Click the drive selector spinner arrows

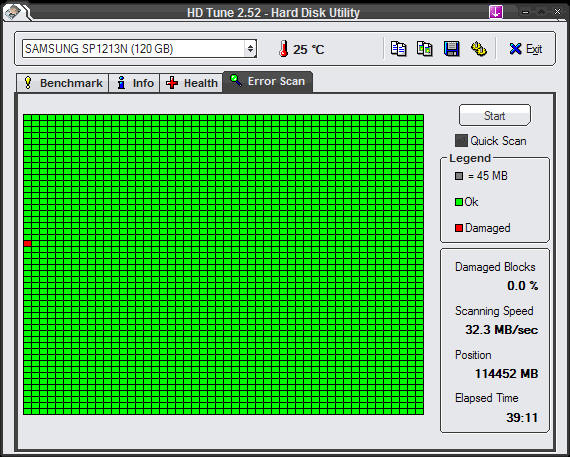pyautogui.click(x=250, y=49)
